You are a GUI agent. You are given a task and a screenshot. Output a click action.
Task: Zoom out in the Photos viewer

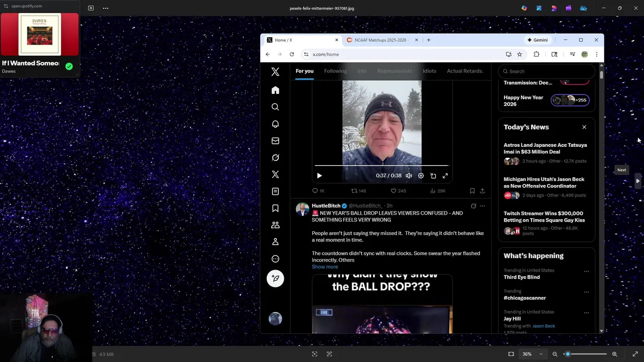tap(555, 354)
